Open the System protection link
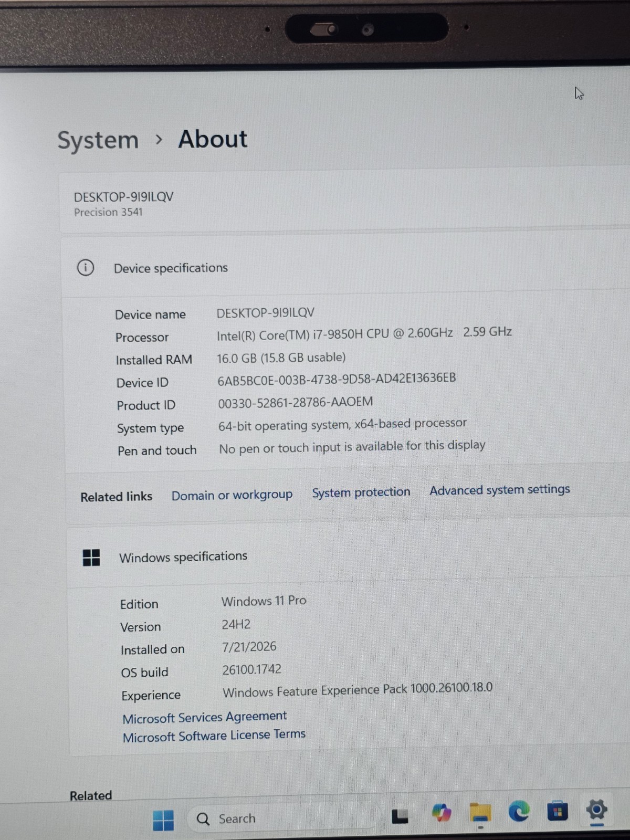Screen dimensions: 630x840 [x=361, y=492]
